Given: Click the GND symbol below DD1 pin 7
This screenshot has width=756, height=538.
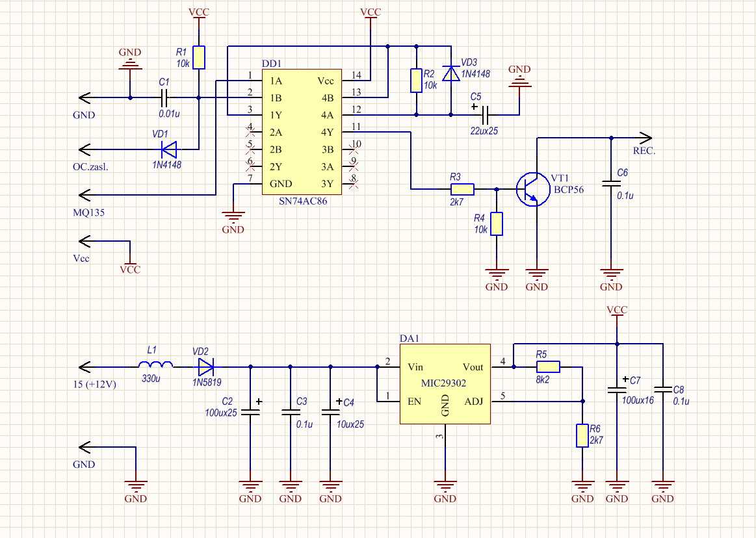Looking at the screenshot, I should click(x=233, y=222).
